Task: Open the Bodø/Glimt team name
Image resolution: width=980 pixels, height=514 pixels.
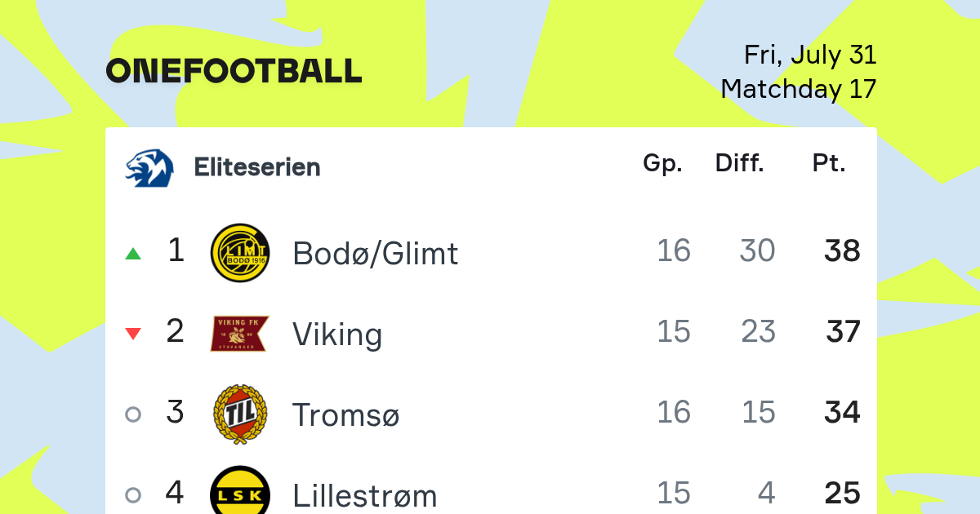Action: point(376,254)
